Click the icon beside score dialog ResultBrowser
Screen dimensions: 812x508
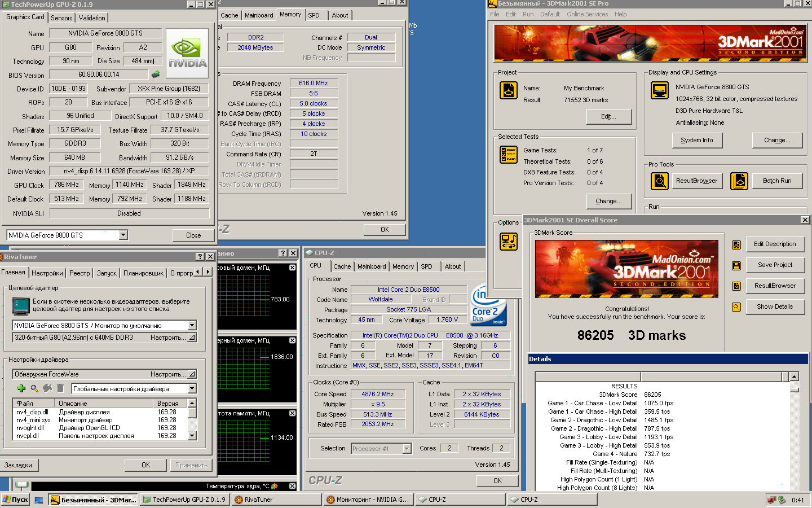[x=736, y=286]
